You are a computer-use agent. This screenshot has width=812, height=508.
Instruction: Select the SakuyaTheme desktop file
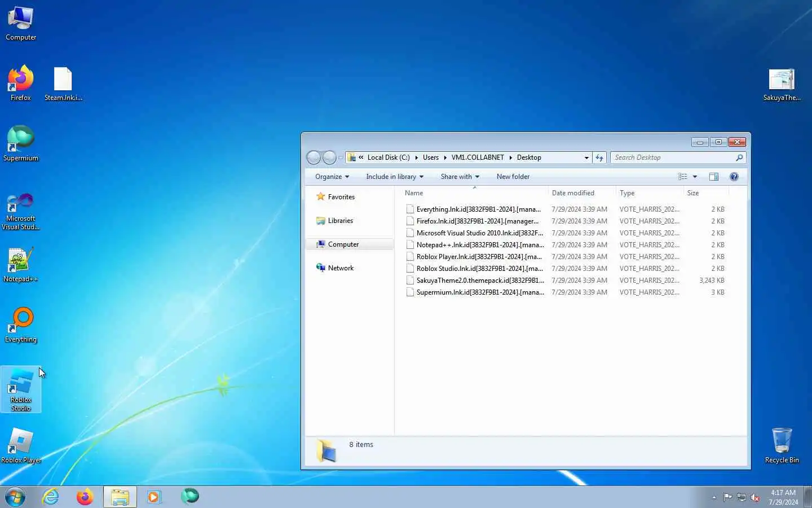pyautogui.click(x=782, y=85)
